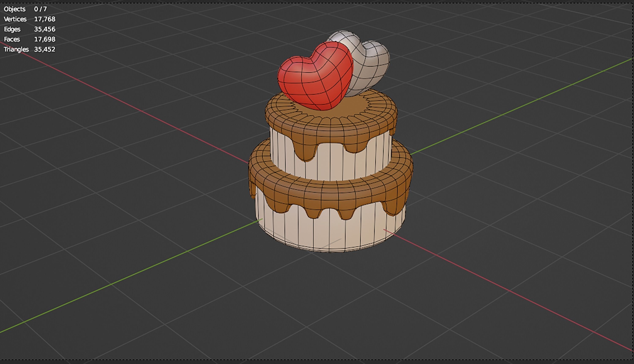Image resolution: width=634 pixels, height=364 pixels.
Task: Click the "Edges" statistics label
Action: click(12, 29)
